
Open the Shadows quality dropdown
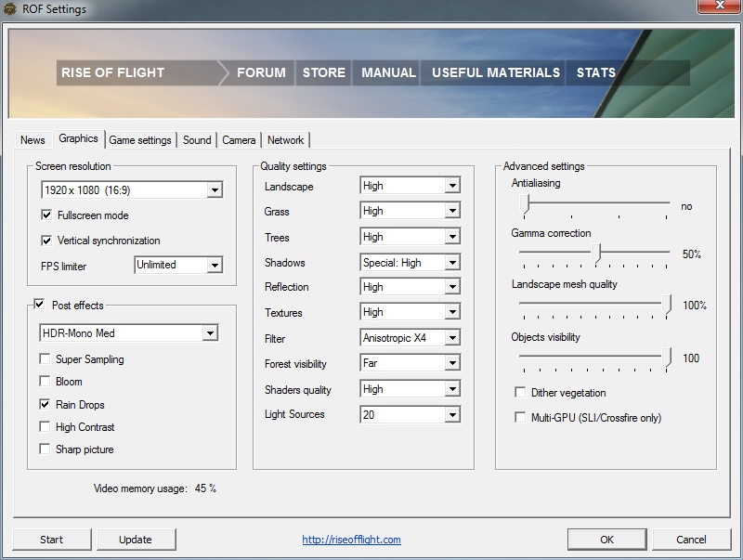click(x=410, y=262)
